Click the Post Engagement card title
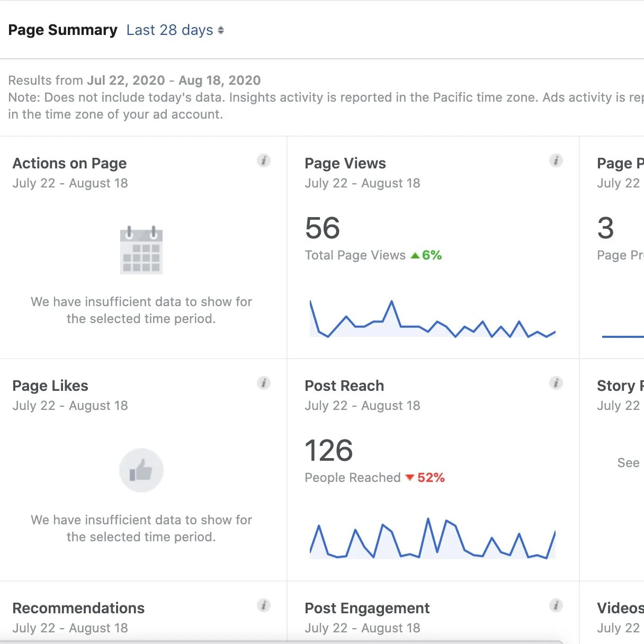Viewport: 644px width, 644px height. (367, 608)
